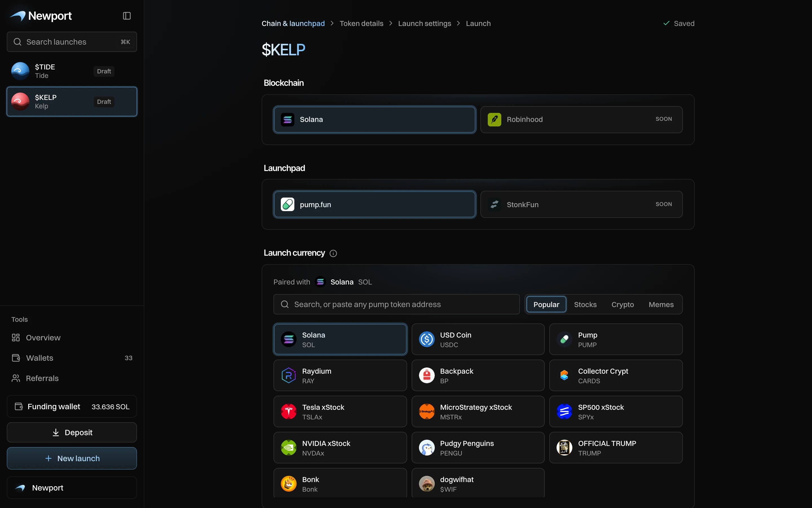Viewport: 812px width, 508px height.
Task: Click the Pudgy Penguins icon
Action: pos(427,448)
